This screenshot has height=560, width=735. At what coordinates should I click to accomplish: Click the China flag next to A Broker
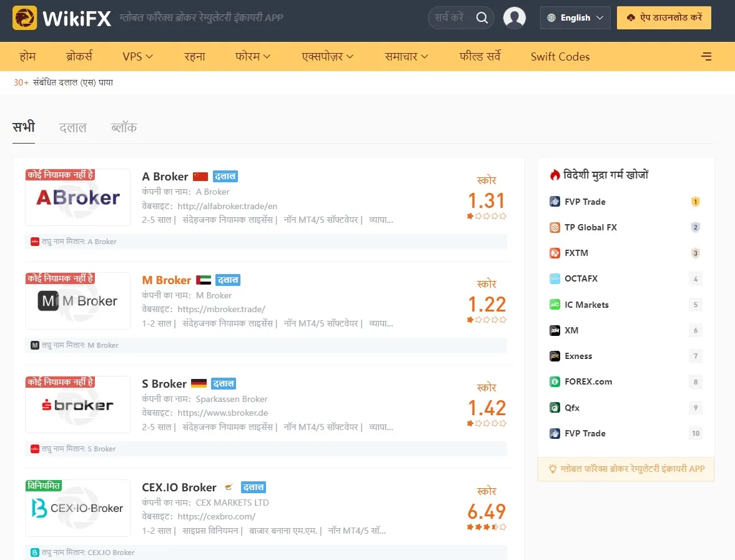coord(200,177)
